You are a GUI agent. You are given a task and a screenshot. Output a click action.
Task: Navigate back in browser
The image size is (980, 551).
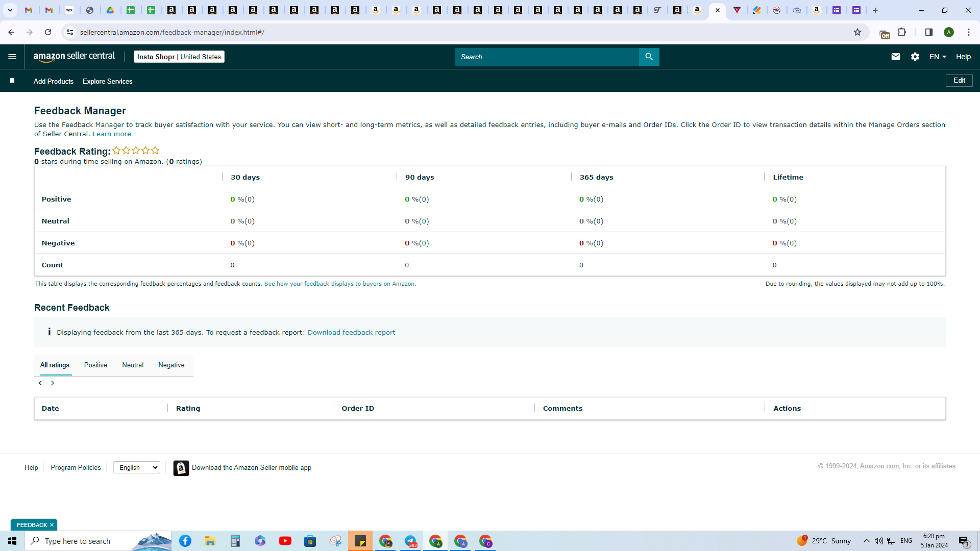coord(11,32)
